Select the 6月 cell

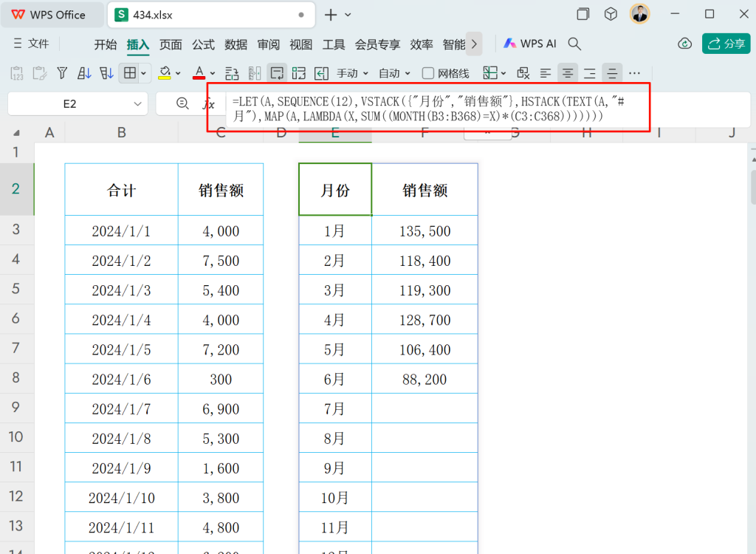335,379
